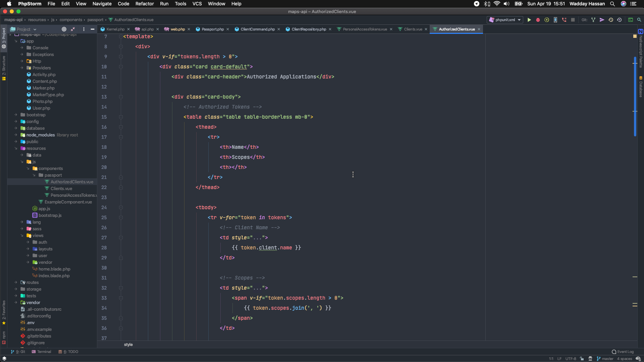644x362 pixels.
Task: Click the locate-file target icon in the Project panel
Action: [64, 29]
